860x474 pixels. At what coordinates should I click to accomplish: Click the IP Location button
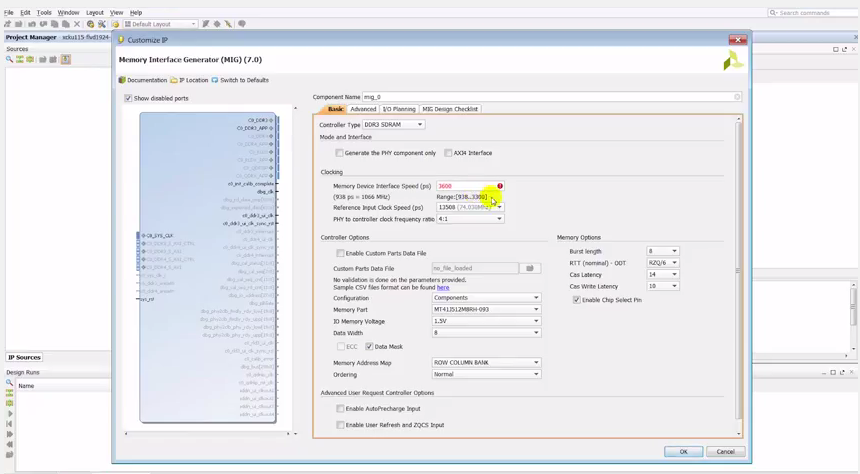(x=189, y=80)
